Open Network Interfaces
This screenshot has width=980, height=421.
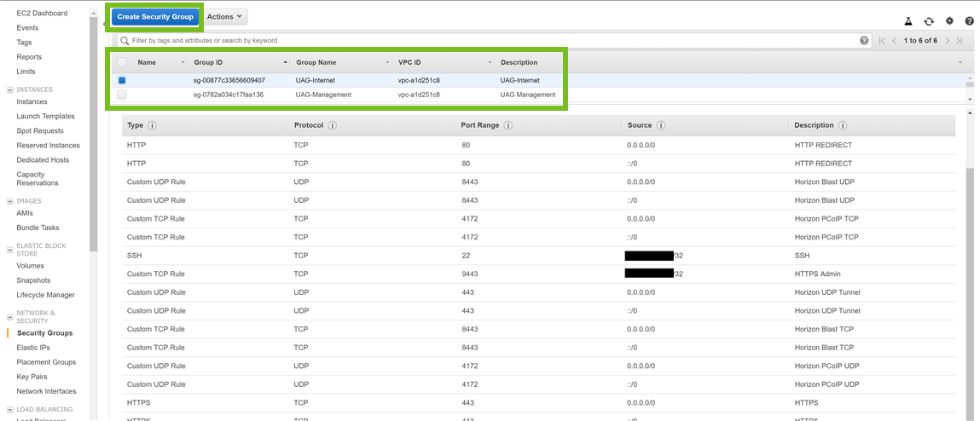[x=46, y=391]
